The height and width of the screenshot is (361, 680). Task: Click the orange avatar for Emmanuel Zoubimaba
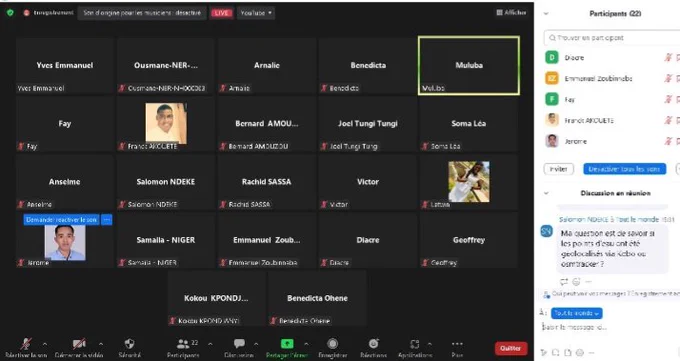coord(552,78)
